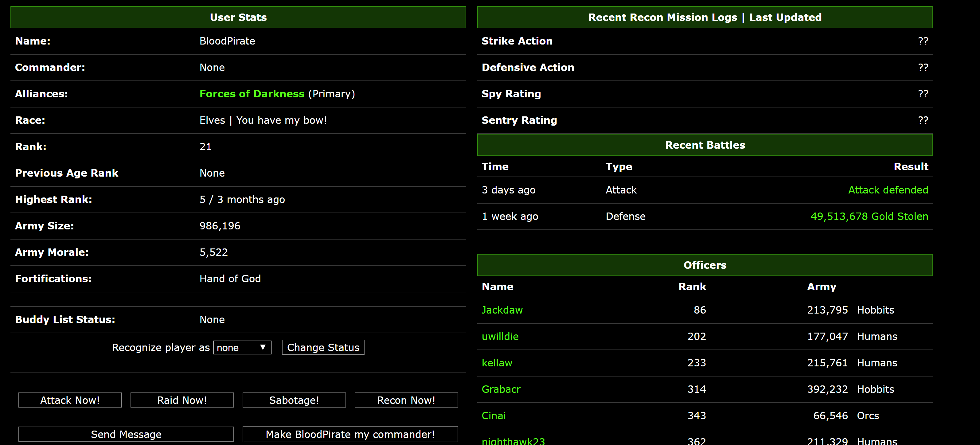
Task: Click the '??' value beside Strike Action
Action: 923,41
